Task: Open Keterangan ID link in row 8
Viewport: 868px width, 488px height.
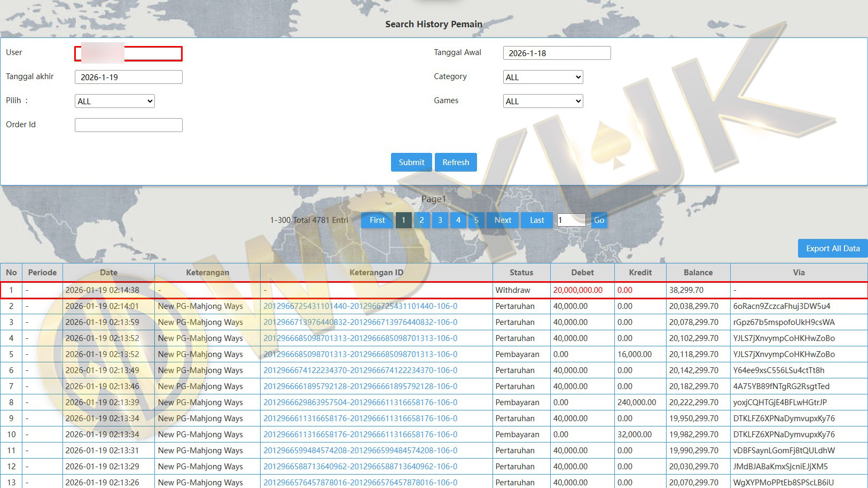Action: click(x=360, y=402)
